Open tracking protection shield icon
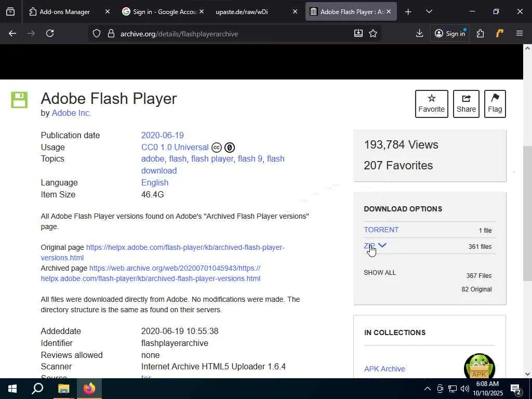Image resolution: width=532 pixels, height=399 pixels. click(x=97, y=34)
